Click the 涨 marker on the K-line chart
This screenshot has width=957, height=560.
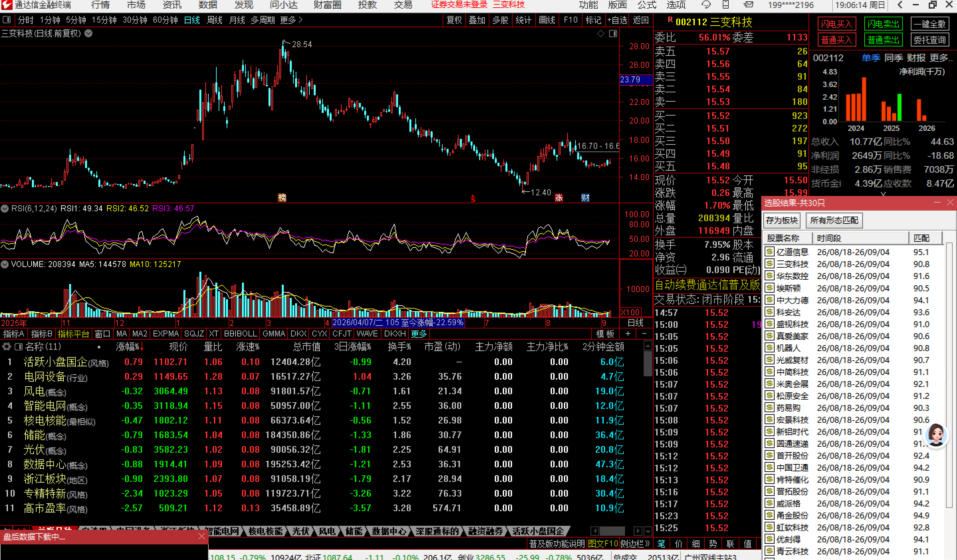pyautogui.click(x=559, y=197)
